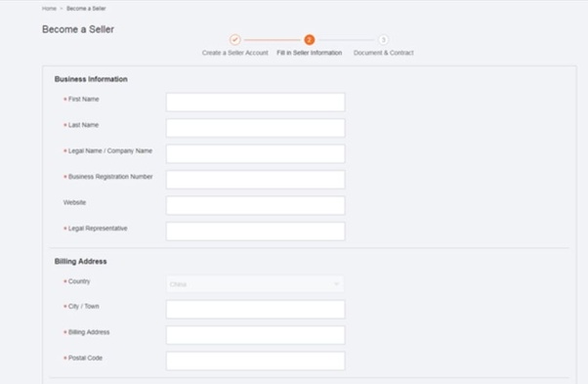Click the Become a Seller breadcrumb
Image resolution: width=588 pixels, height=384 pixels.
[86, 8]
